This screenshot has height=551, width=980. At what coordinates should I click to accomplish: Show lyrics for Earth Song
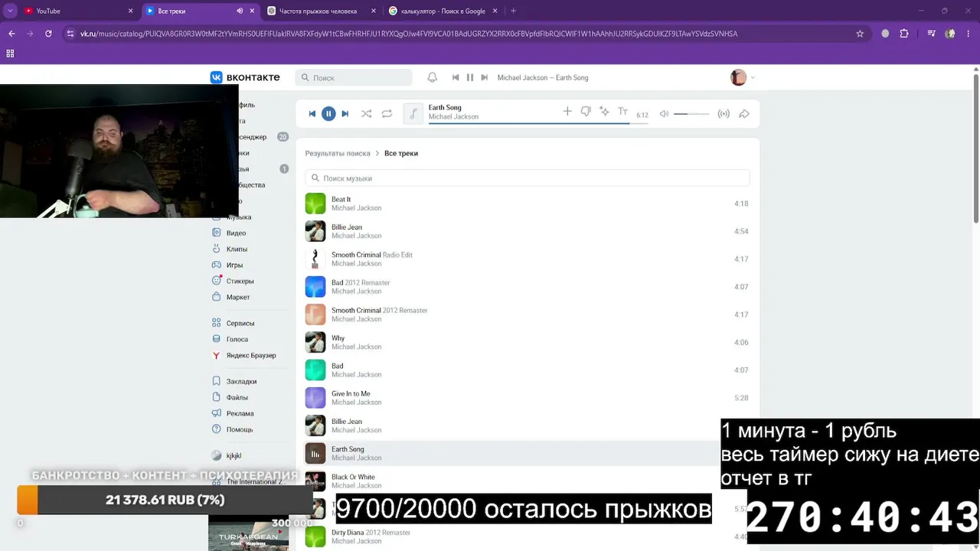tap(622, 112)
